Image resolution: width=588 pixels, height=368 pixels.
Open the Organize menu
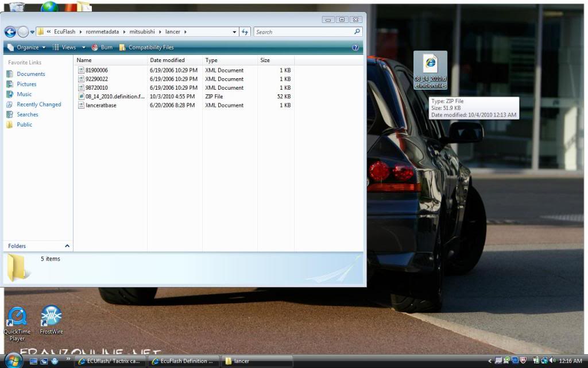(26, 47)
